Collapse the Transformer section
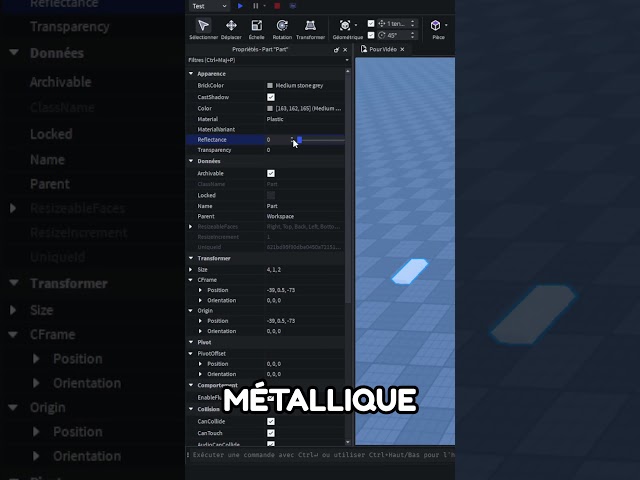Screen dimensions: 640x480 point(191,258)
